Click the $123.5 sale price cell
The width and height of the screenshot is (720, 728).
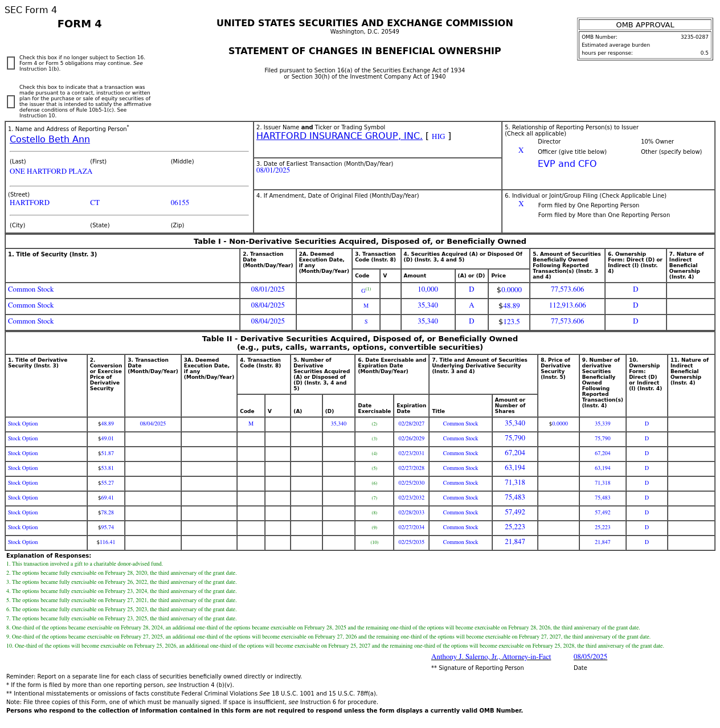point(509,322)
